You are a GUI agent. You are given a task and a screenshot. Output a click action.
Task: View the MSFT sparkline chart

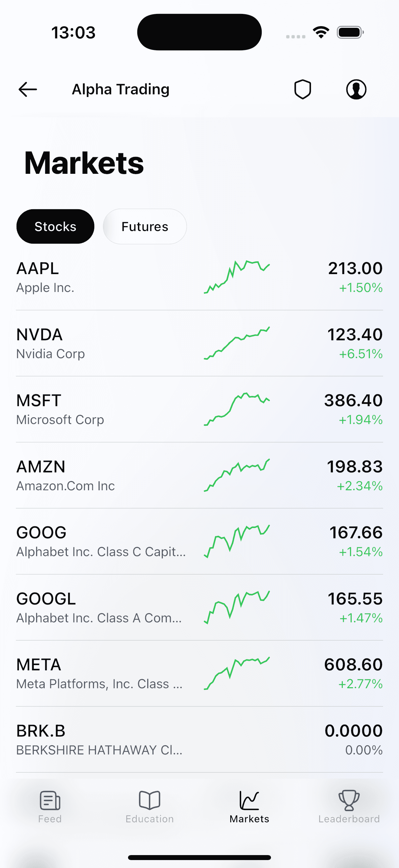pos(237,409)
